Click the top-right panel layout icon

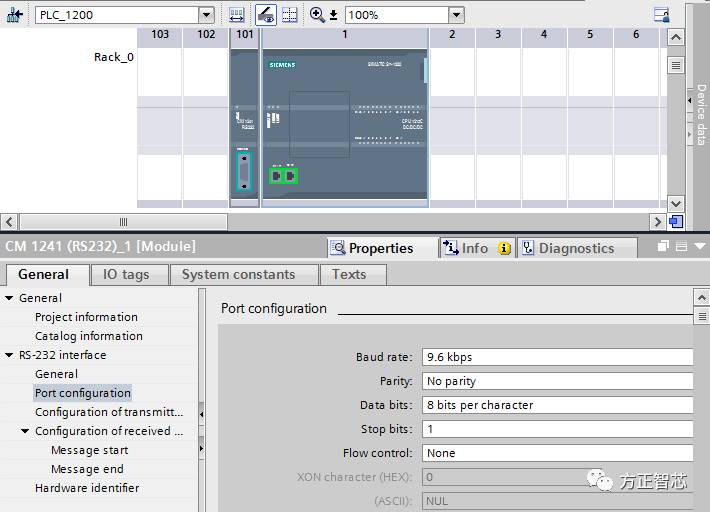[x=661, y=15]
